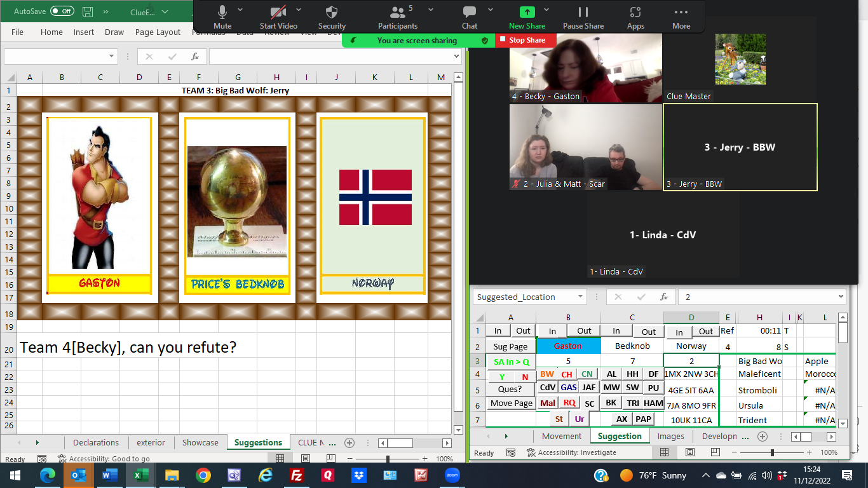Image resolution: width=868 pixels, height=488 pixels.
Task: Click the Move Page button
Action: point(512,403)
